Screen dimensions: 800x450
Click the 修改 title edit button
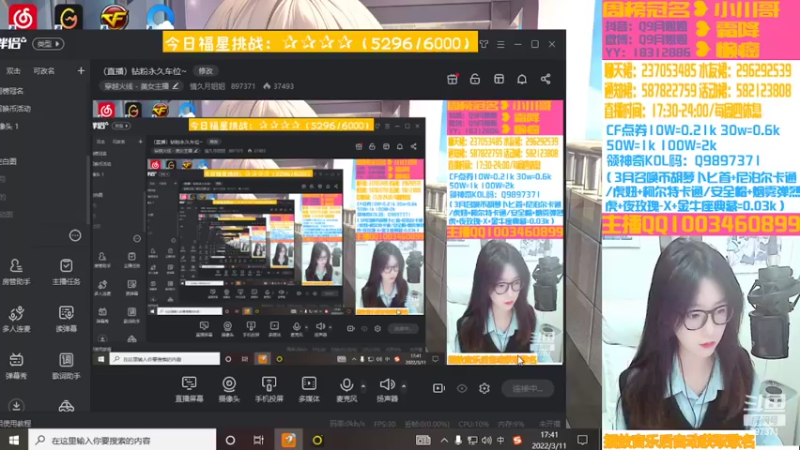click(x=206, y=71)
